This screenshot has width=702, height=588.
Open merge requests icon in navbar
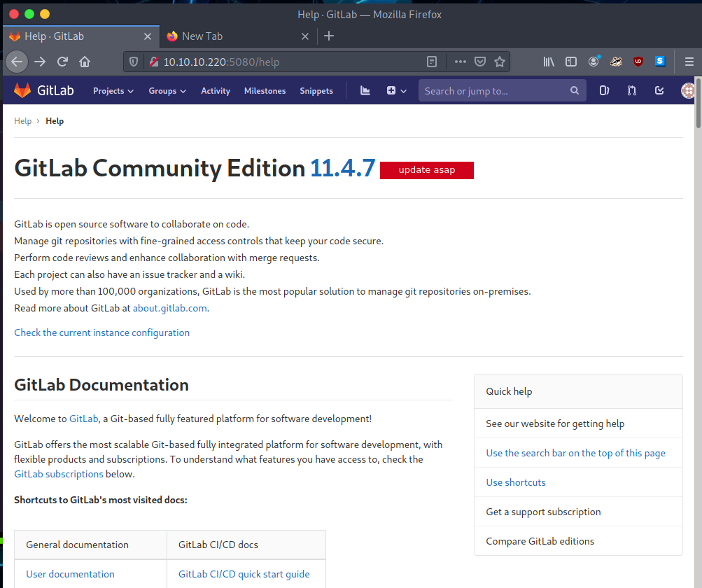point(632,90)
